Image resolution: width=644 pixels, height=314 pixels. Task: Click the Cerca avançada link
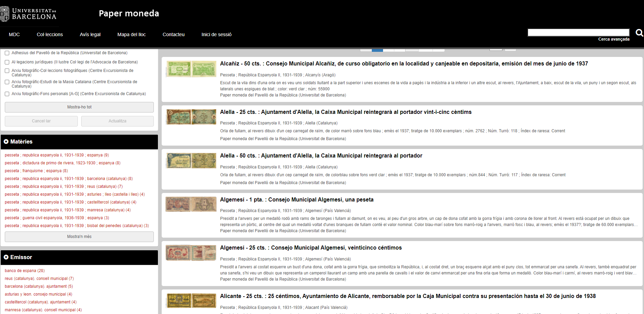click(614, 39)
